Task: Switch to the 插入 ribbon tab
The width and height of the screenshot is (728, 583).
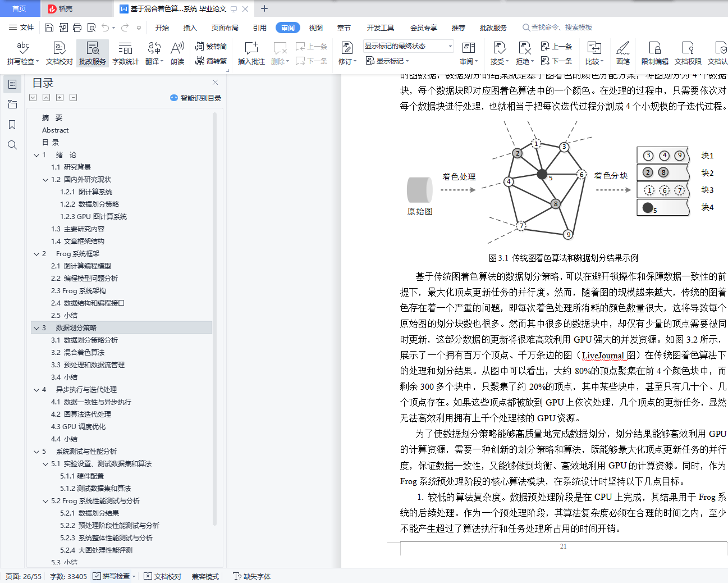Action: click(190, 28)
